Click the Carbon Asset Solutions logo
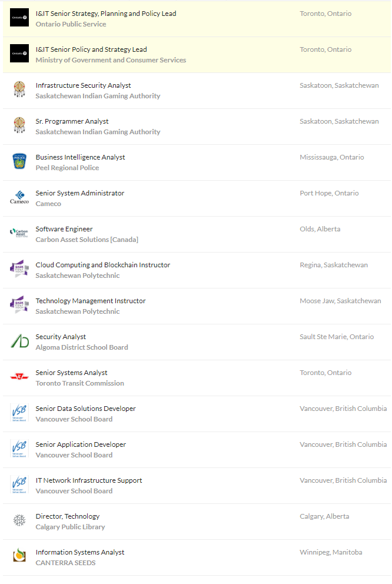This screenshot has height=584, width=392. click(19, 233)
